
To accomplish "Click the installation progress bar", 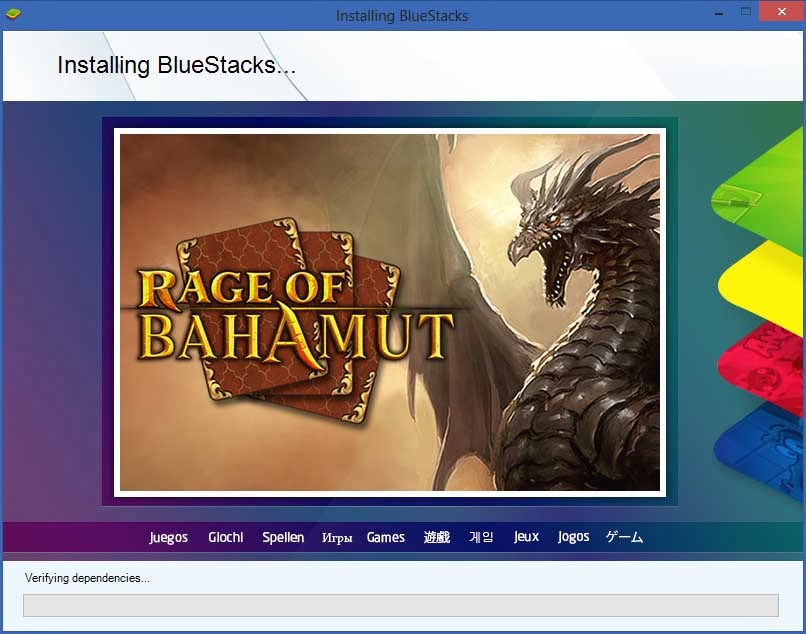I will point(401,605).
